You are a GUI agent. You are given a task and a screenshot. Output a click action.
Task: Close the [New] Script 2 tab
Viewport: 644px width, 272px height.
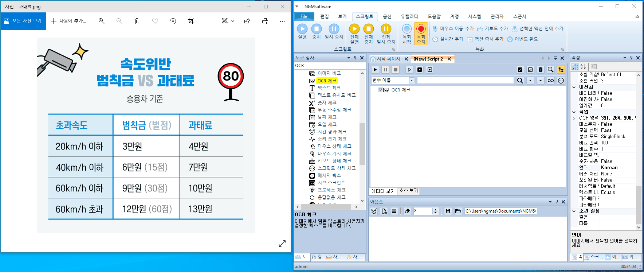tap(449, 59)
